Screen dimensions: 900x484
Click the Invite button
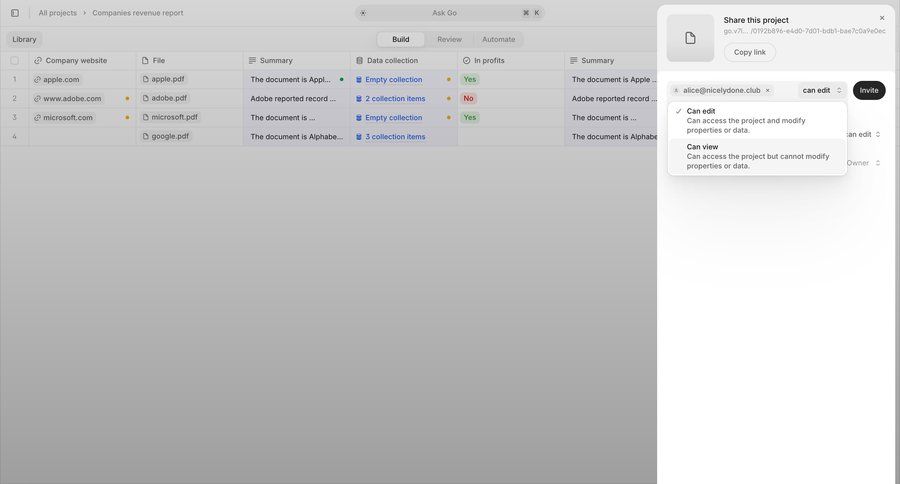[869, 90]
